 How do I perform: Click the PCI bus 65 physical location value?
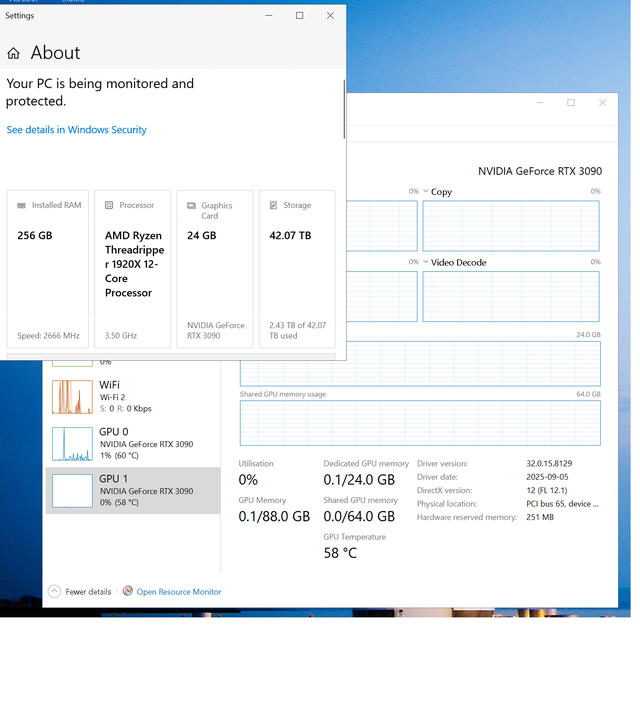pyautogui.click(x=562, y=504)
